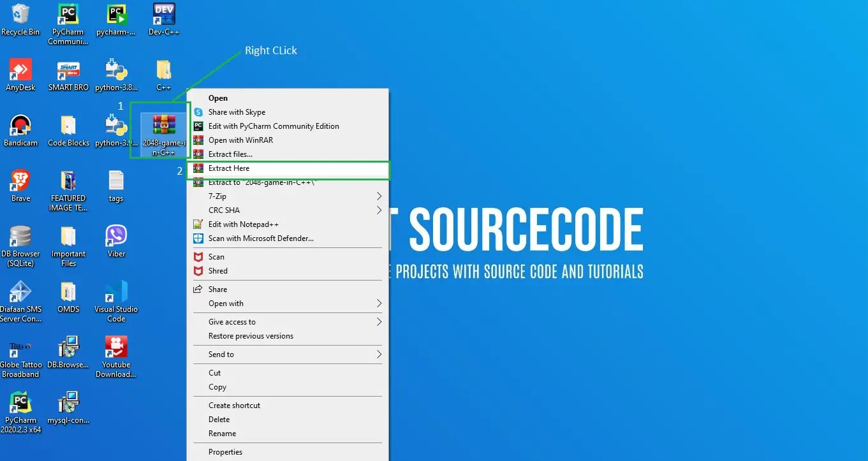Open AnyDesk
Image resolution: width=868 pixels, height=461 pixels.
[19, 70]
